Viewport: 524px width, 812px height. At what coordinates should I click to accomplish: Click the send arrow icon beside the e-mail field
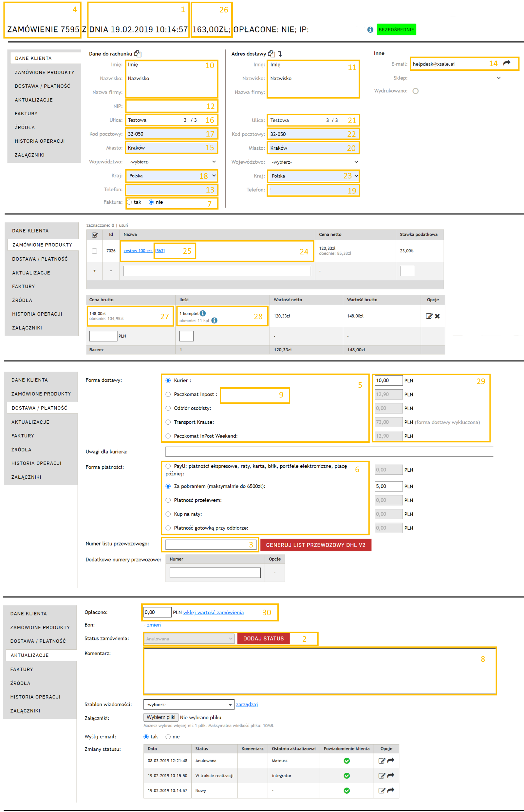tap(506, 63)
